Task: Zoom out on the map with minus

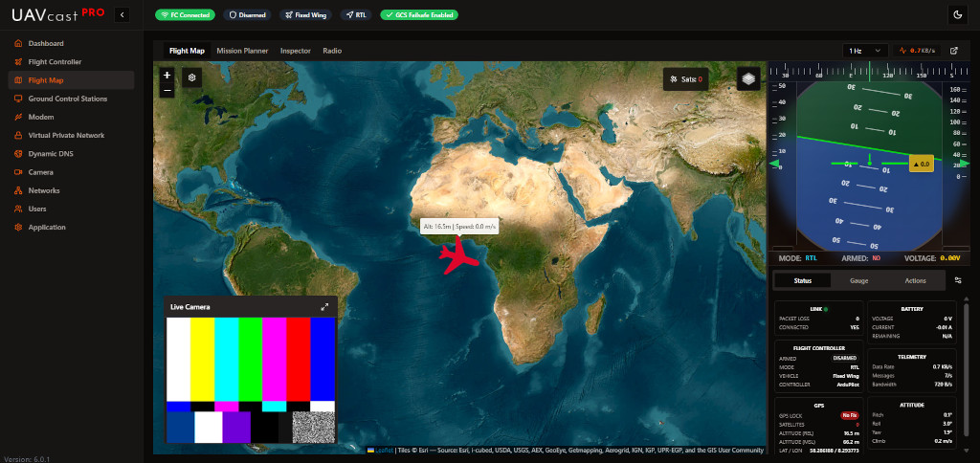Action: coord(167,90)
